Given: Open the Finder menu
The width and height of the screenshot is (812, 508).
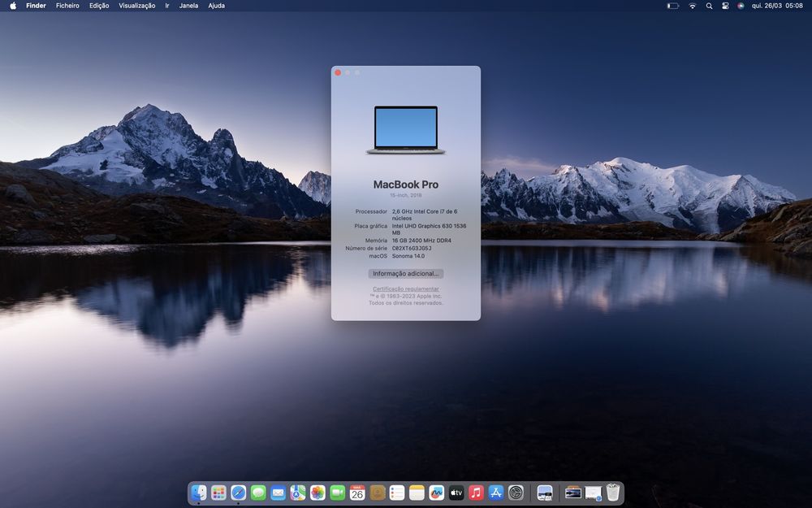Looking at the screenshot, I should point(37,6).
